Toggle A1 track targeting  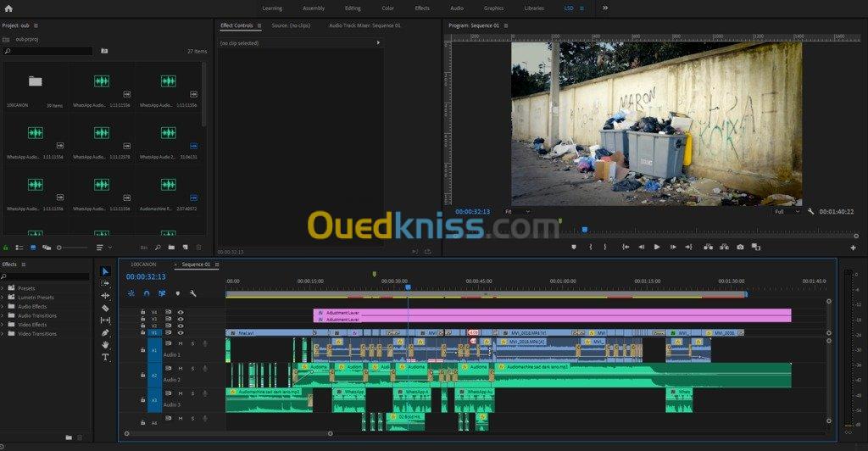click(154, 350)
